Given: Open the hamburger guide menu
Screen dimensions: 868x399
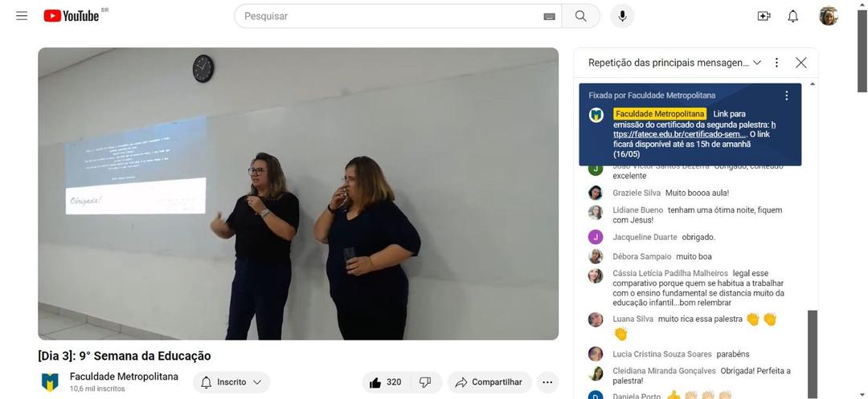Looking at the screenshot, I should click(22, 16).
